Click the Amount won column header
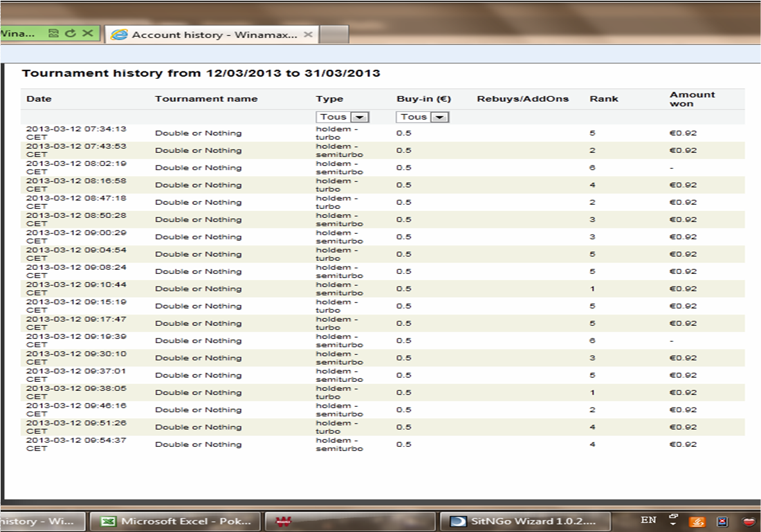 pos(692,99)
